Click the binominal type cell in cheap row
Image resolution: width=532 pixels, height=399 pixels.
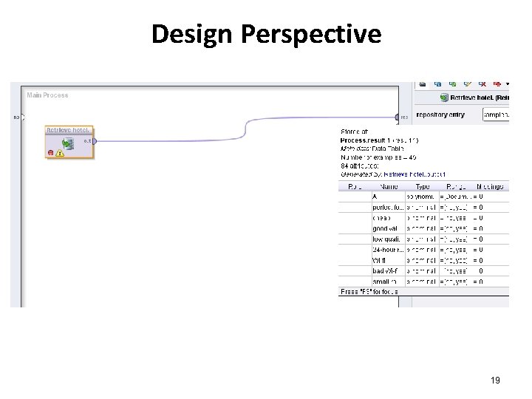pos(422,218)
